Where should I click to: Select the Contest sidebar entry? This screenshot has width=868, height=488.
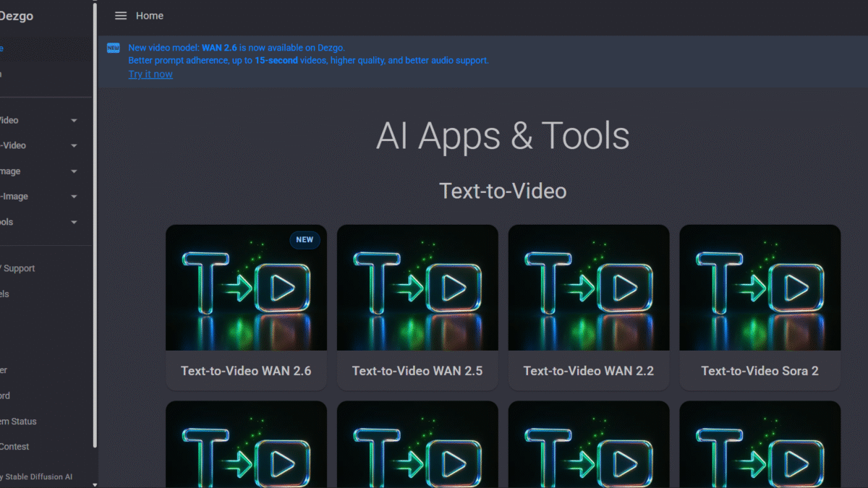tap(14, 447)
